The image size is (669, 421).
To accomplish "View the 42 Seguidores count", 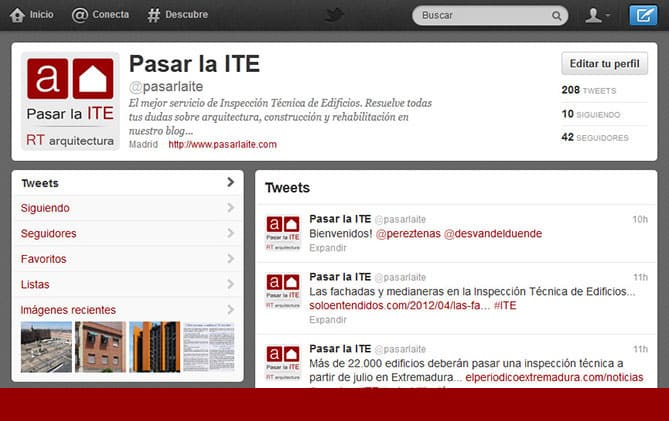I will tap(595, 137).
